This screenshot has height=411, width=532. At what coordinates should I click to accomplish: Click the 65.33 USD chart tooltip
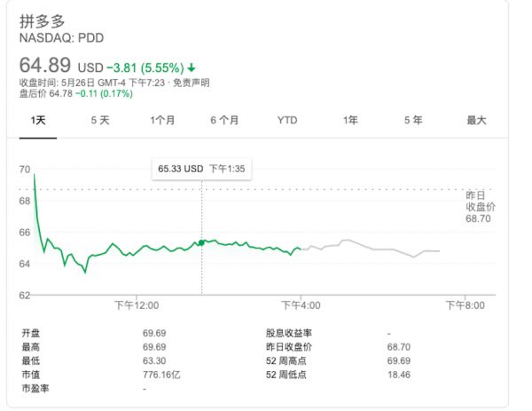[201, 168]
